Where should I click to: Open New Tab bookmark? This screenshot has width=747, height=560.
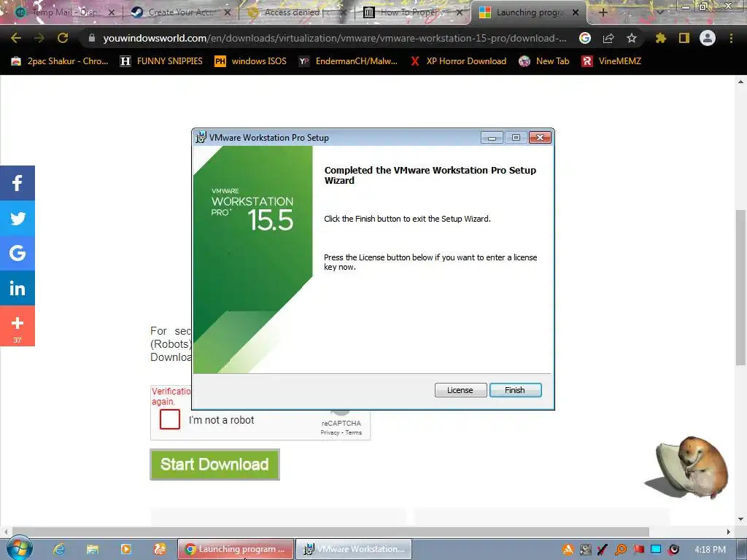point(544,61)
